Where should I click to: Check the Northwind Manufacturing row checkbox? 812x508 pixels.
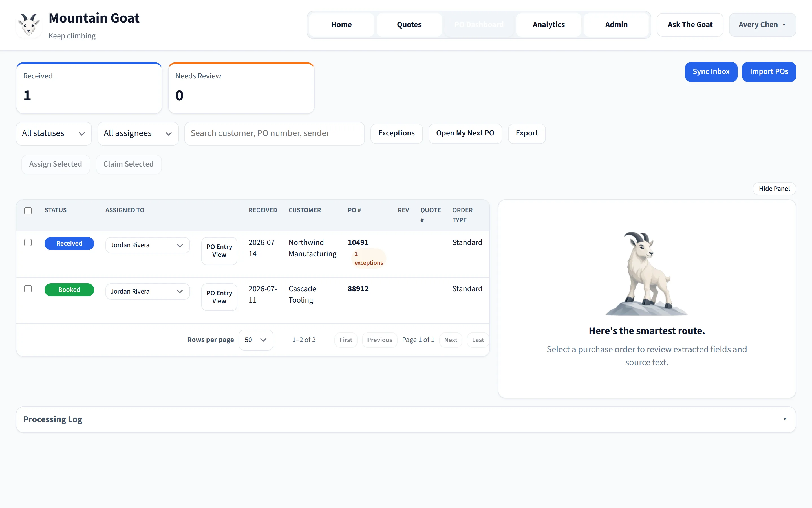(28, 242)
